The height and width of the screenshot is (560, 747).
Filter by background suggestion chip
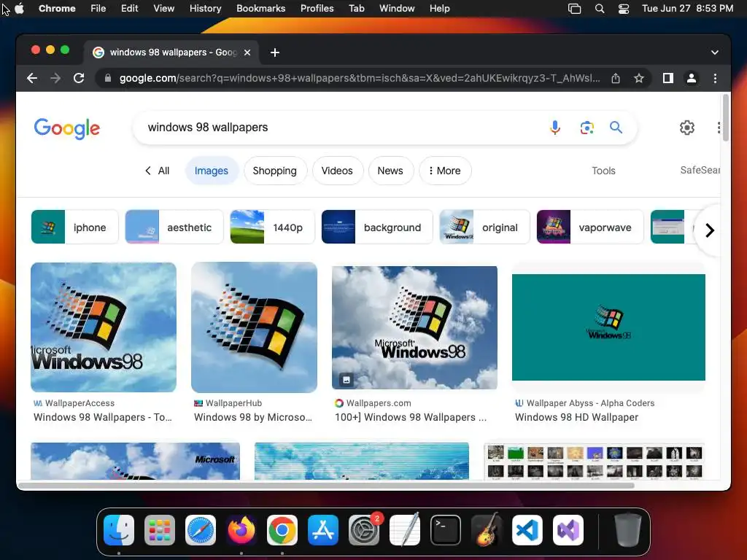[x=377, y=227]
